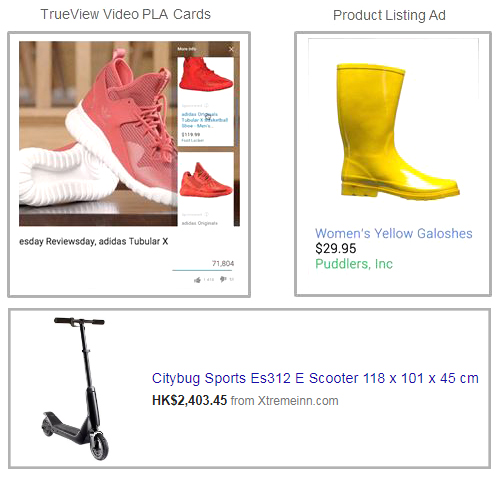
Task: Click the pink adidas shoe video frame
Action: coord(98,133)
